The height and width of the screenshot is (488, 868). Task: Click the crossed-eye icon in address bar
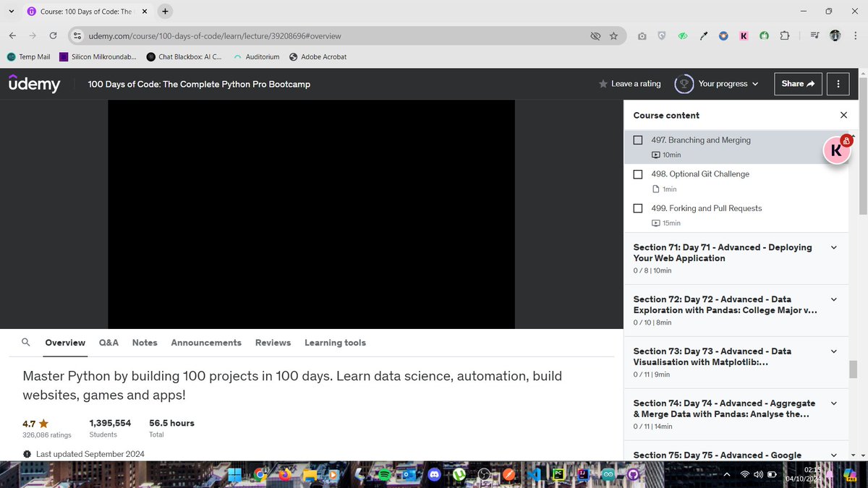click(595, 35)
